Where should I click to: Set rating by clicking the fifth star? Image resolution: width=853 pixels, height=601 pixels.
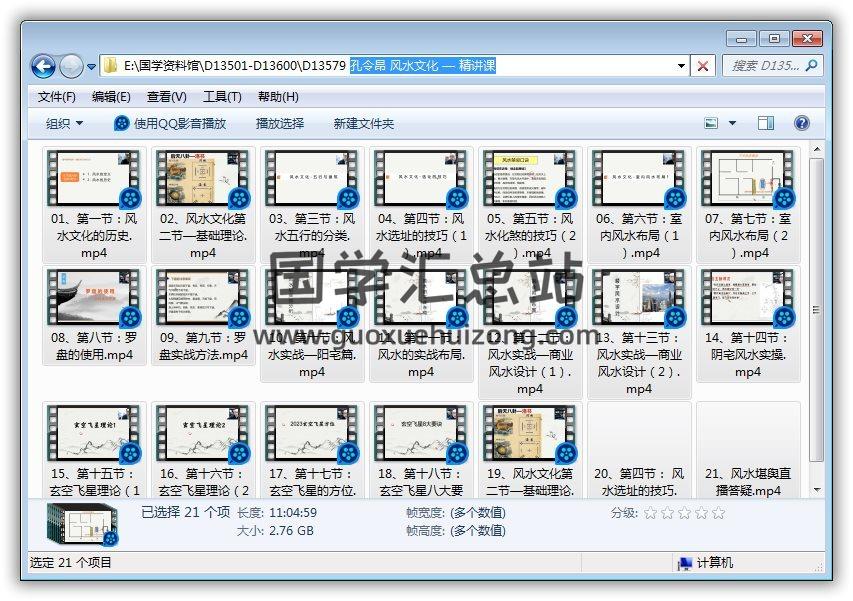click(717, 513)
